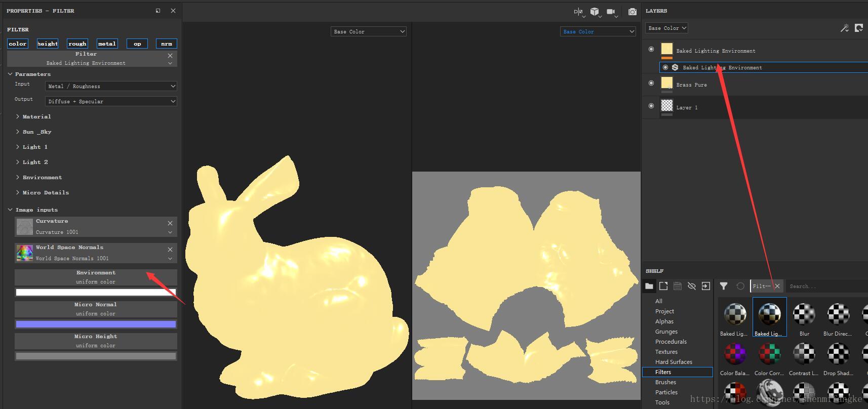The height and width of the screenshot is (409, 868).
Task: Click the shelf import resources icon
Action: (x=706, y=286)
